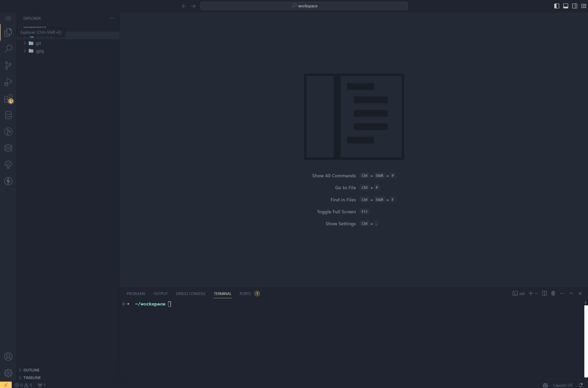This screenshot has height=388, width=588.
Task: Open the Extensions view
Action: tap(8, 98)
